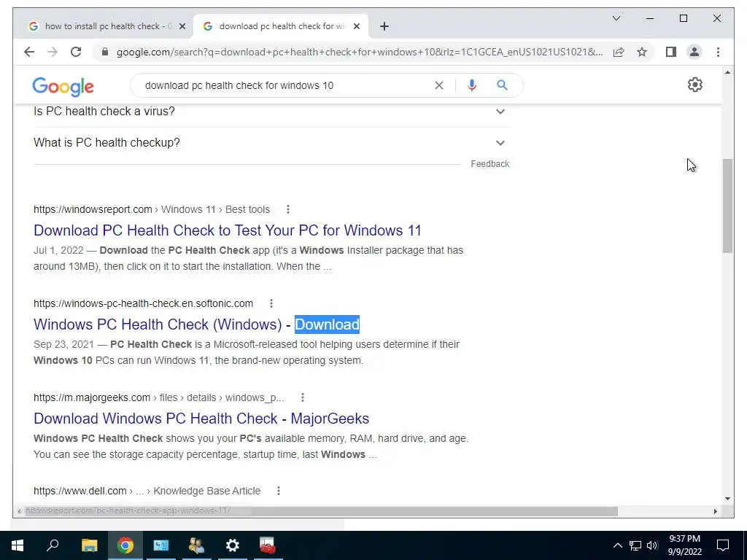
Task: Select the 'download pc health check for' tab
Action: click(x=281, y=26)
